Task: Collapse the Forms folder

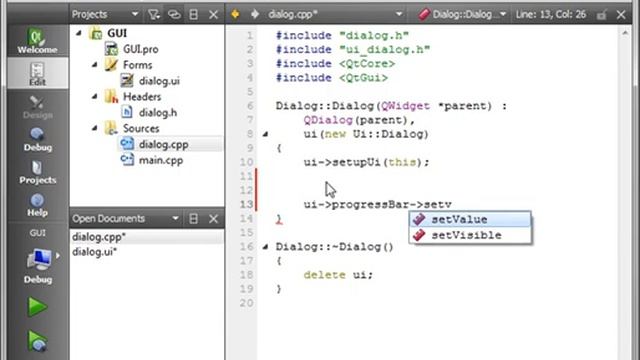Action: (95, 65)
